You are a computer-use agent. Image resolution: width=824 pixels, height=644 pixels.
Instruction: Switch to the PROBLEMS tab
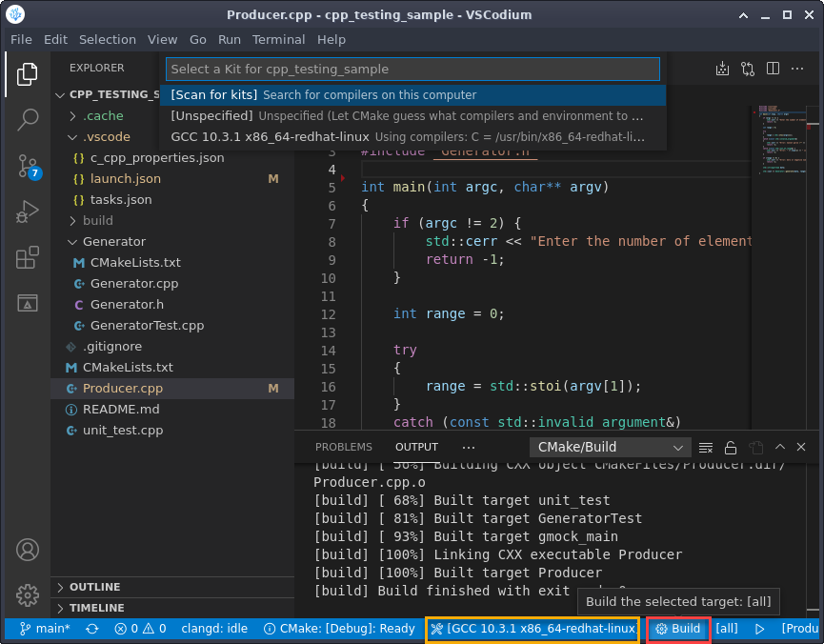343,447
